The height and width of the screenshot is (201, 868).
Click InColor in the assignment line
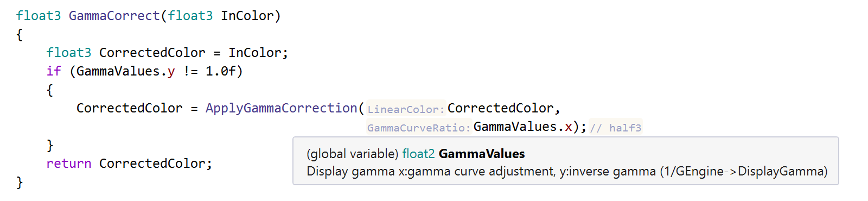(x=254, y=53)
